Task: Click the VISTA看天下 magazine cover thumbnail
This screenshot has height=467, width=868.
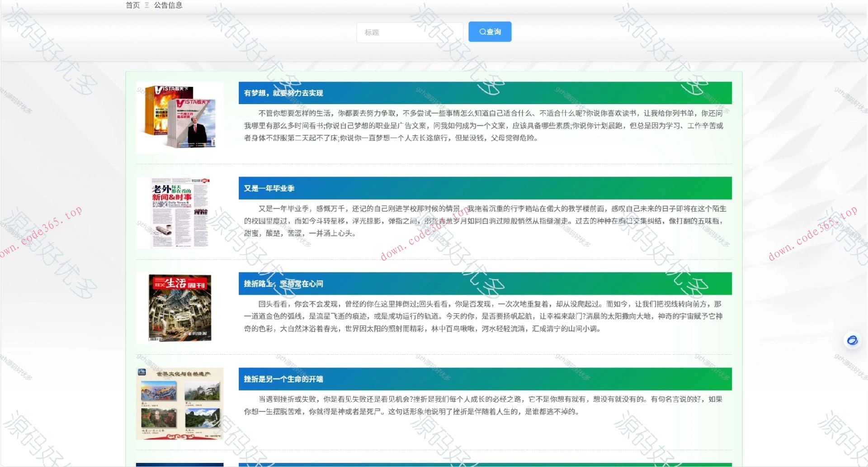Action: tap(179, 117)
